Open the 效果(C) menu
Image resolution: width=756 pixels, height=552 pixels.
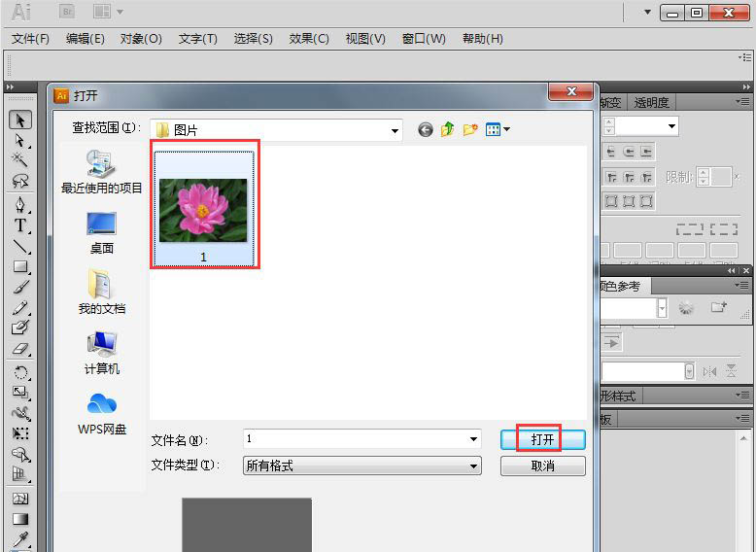point(309,39)
